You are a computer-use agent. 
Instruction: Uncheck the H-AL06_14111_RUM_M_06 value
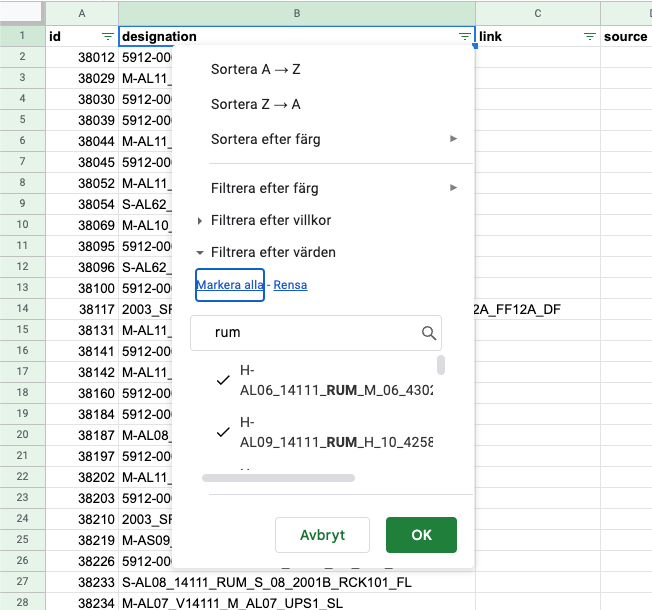[x=223, y=380]
